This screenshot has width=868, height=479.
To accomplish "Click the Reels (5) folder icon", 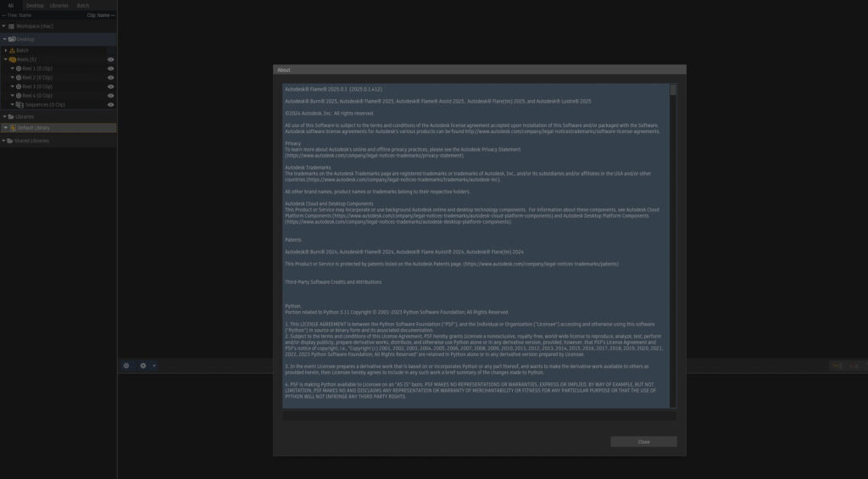I will click(x=12, y=59).
